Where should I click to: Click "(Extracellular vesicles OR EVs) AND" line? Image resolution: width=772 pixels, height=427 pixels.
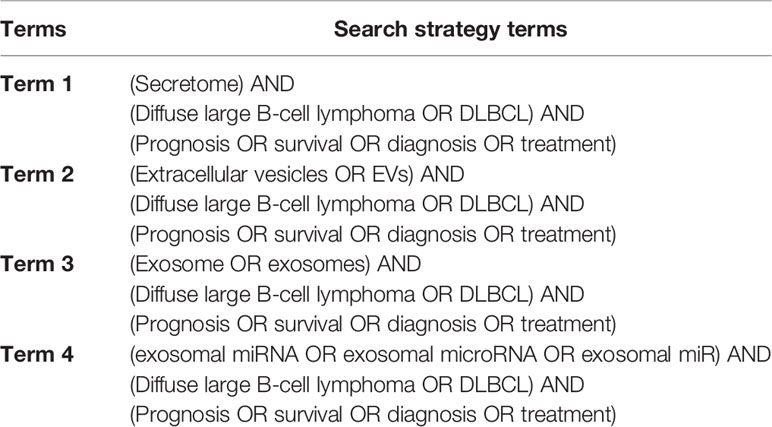297,174
